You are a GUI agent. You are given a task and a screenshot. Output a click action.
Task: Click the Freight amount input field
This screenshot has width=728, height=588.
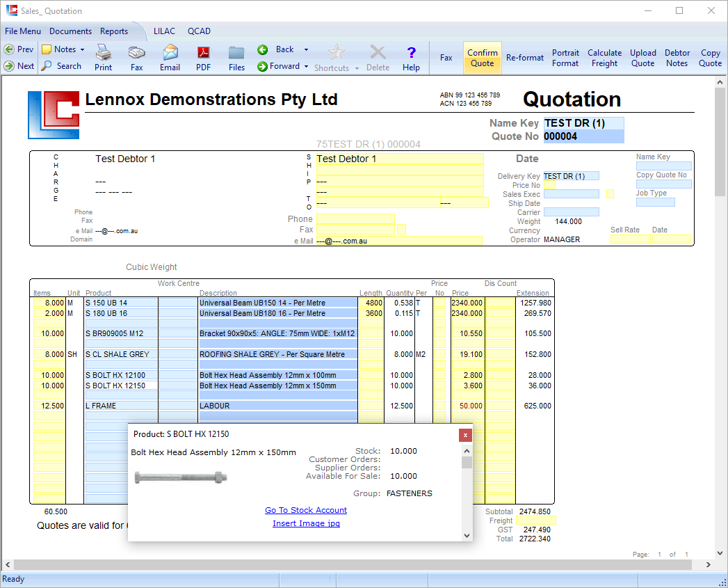click(x=535, y=521)
